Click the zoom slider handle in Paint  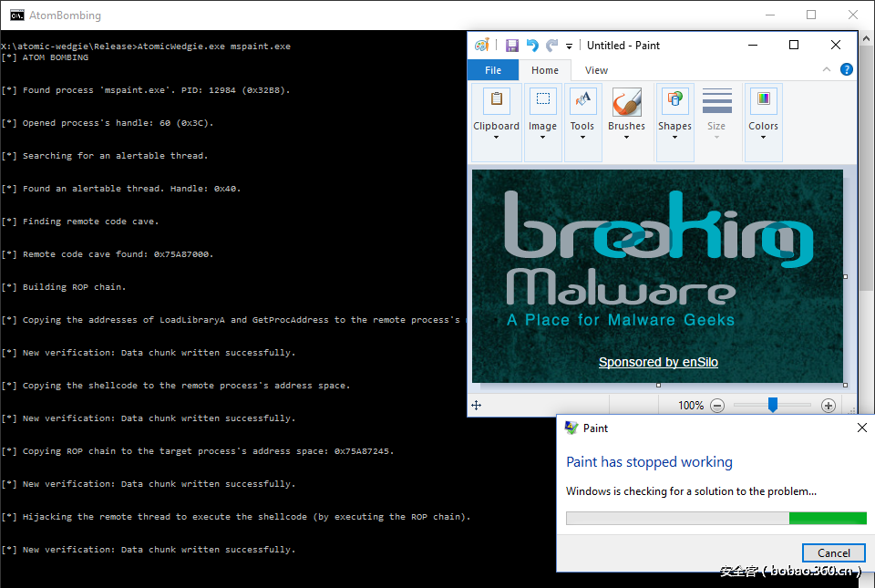point(773,405)
